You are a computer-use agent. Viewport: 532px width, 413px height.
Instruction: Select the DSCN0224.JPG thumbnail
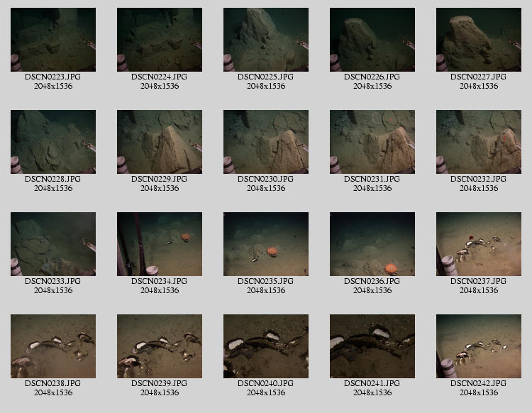pyautogui.click(x=160, y=40)
